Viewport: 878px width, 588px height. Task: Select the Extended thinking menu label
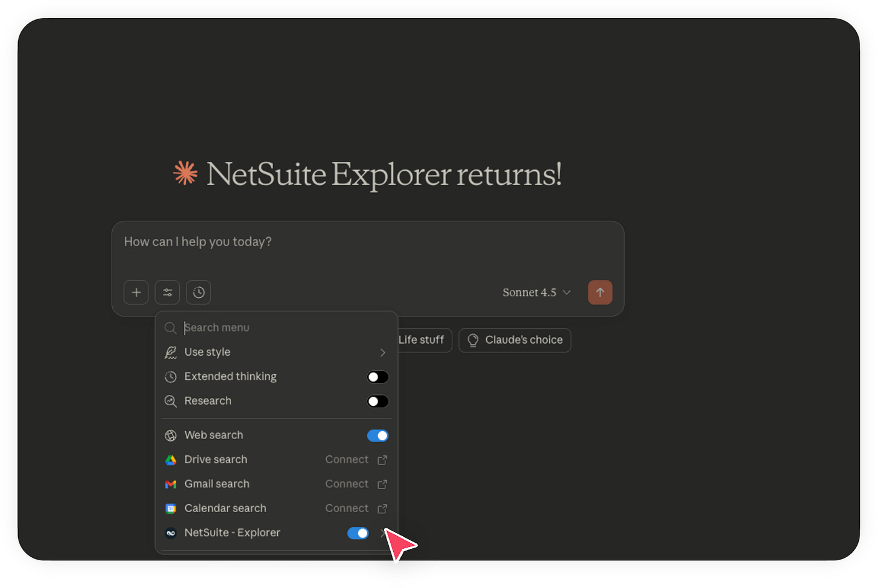[x=230, y=376]
